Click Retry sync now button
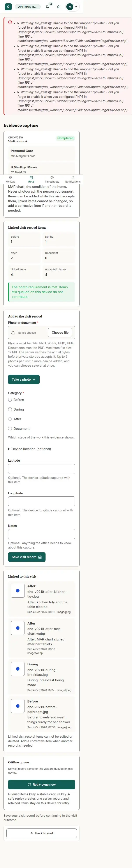The width and height of the screenshot is (132, 868). tap(42, 784)
